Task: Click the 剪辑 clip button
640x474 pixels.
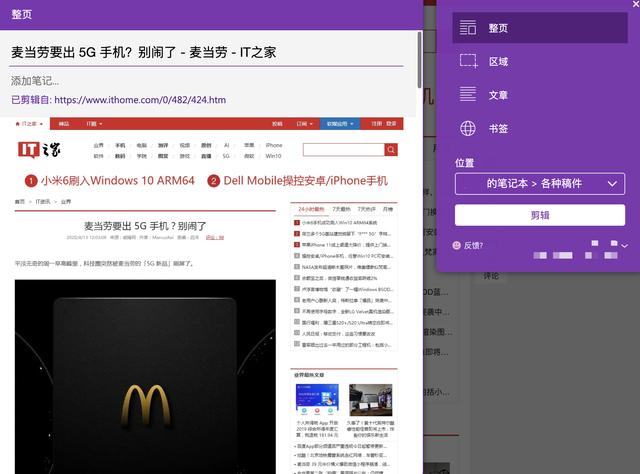Action: click(x=540, y=215)
